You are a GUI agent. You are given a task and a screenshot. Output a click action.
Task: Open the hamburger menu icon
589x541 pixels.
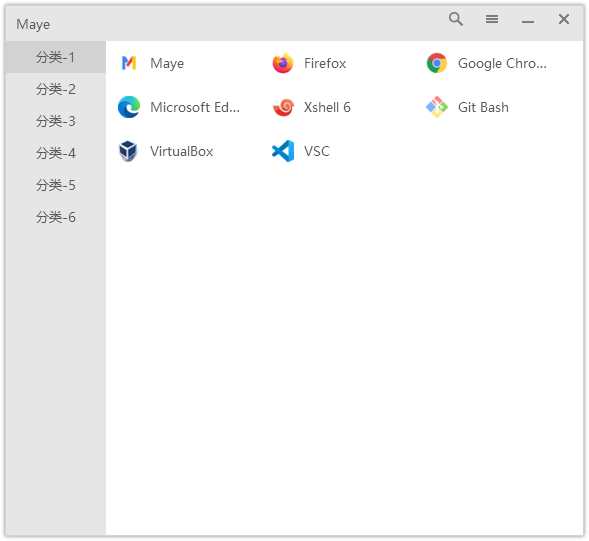492,19
